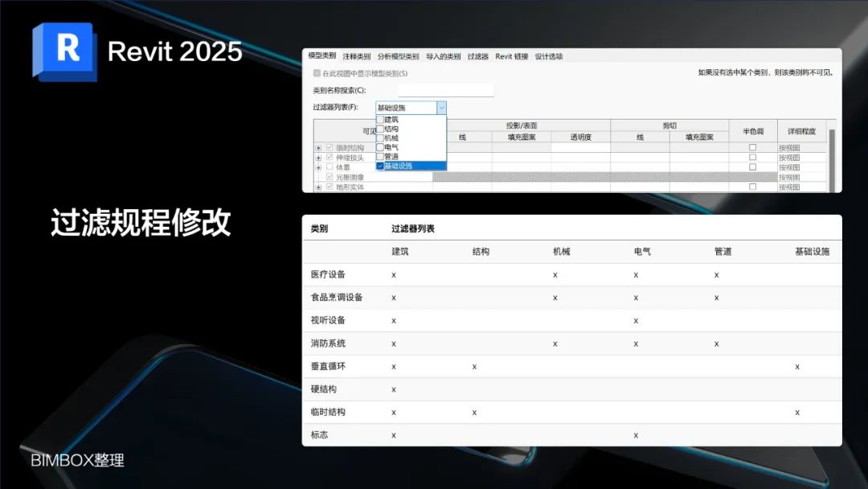Screen dimensions: 868x489
Task: Uncheck visibility for the 体量 category
Action: [329, 166]
